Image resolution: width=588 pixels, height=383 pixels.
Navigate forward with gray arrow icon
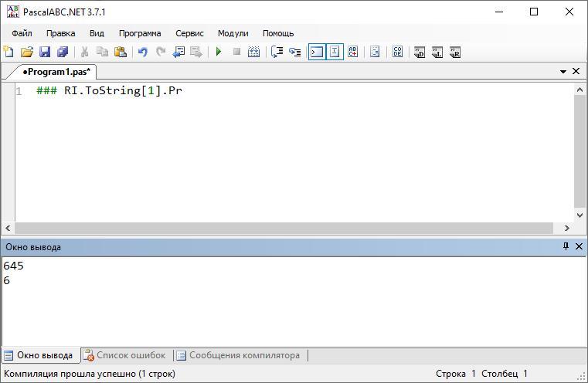[x=196, y=52]
